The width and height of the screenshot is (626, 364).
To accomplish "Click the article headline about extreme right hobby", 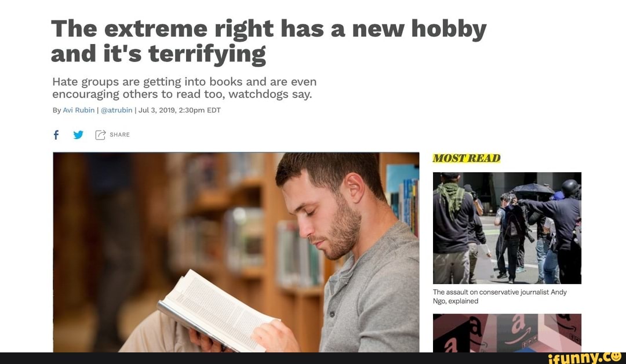I will click(268, 41).
